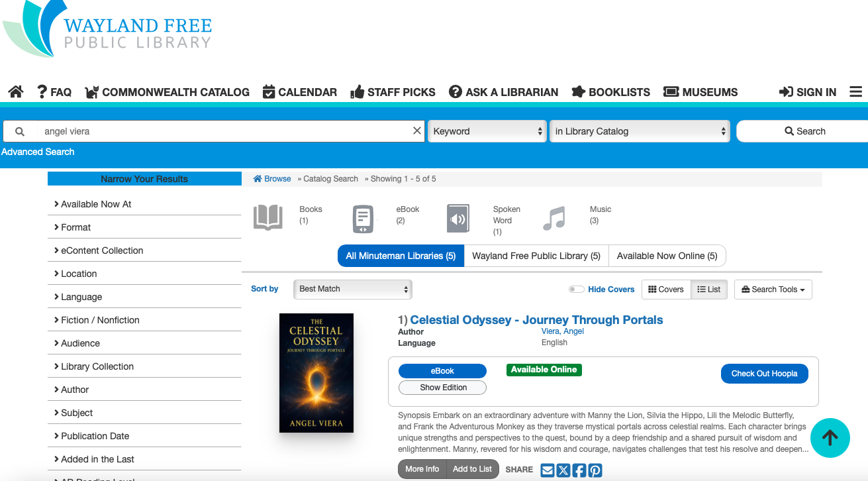The width and height of the screenshot is (868, 481).
Task: Select Wayland Free Public Library tab
Action: pyautogui.click(x=536, y=256)
